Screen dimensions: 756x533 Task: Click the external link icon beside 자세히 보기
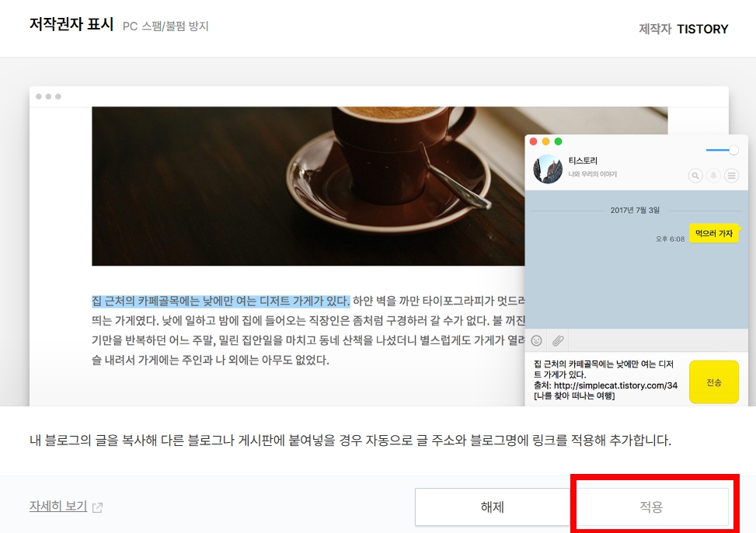[x=97, y=507]
